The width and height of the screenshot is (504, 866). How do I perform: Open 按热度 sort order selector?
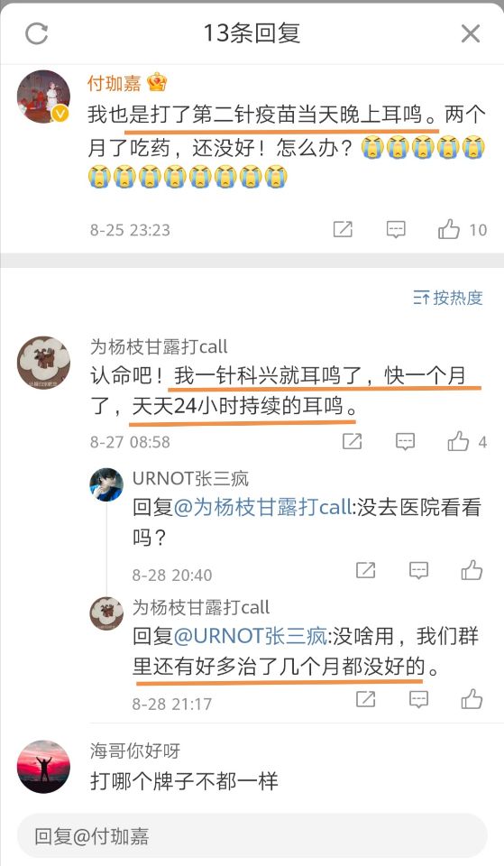pos(448,298)
